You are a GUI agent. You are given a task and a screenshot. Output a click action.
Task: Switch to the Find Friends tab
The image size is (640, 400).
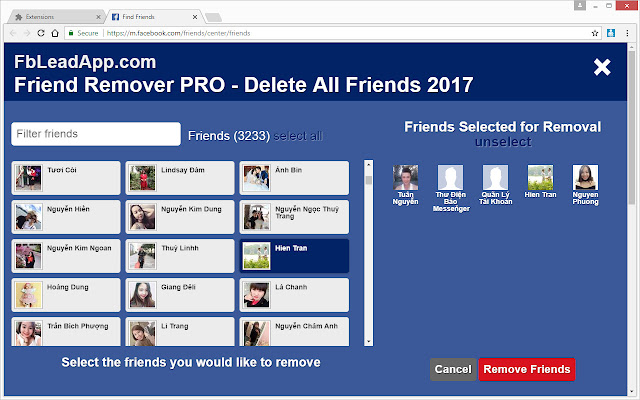coord(154,17)
